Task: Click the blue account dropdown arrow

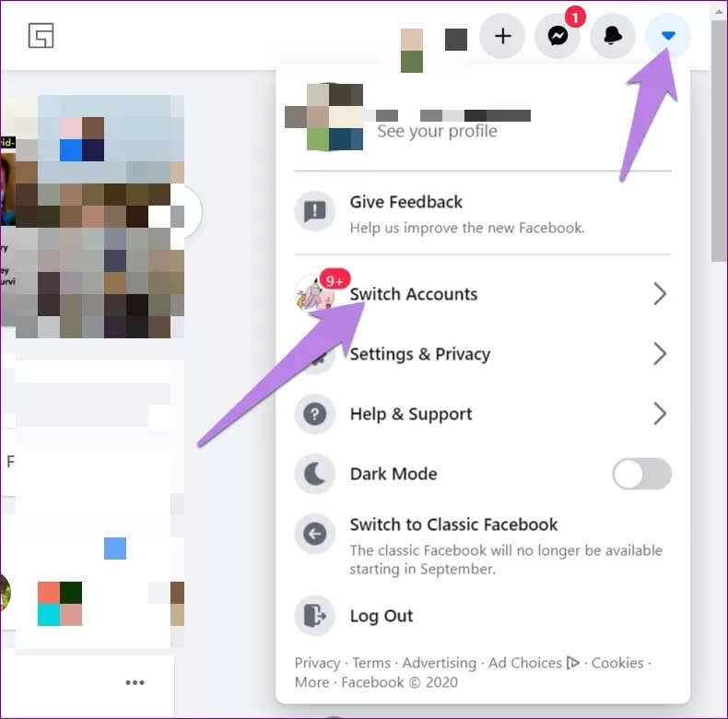Action: pyautogui.click(x=668, y=36)
